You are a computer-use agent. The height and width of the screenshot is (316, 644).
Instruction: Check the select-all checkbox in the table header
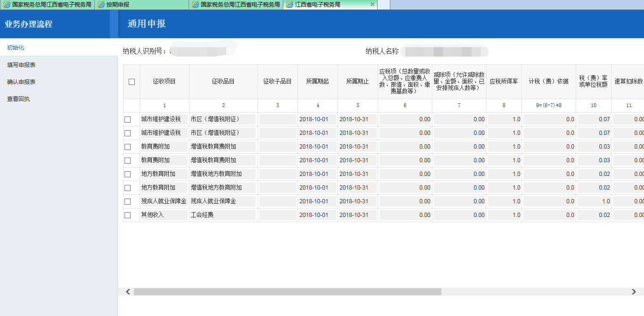coord(132,81)
